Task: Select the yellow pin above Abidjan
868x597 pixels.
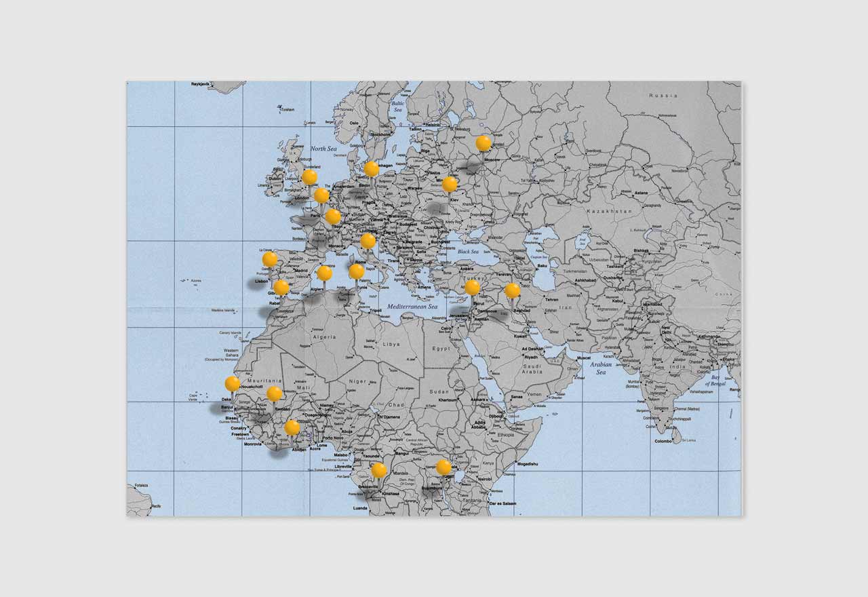Action: pos(292,427)
